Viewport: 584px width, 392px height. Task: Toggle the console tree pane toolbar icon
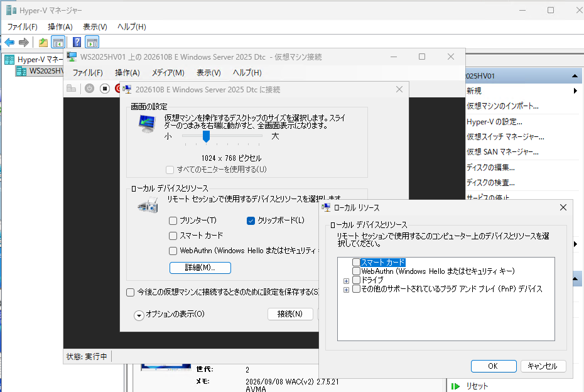(x=58, y=43)
